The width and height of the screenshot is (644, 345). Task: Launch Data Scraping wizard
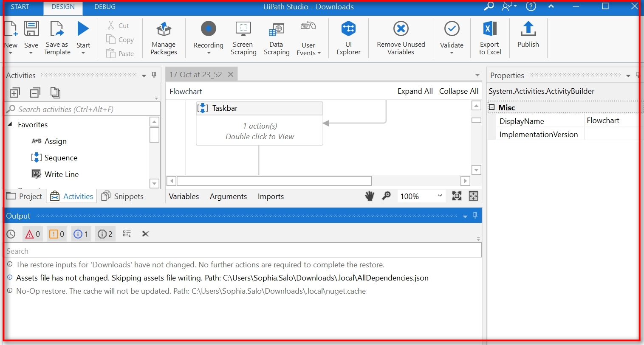(276, 38)
